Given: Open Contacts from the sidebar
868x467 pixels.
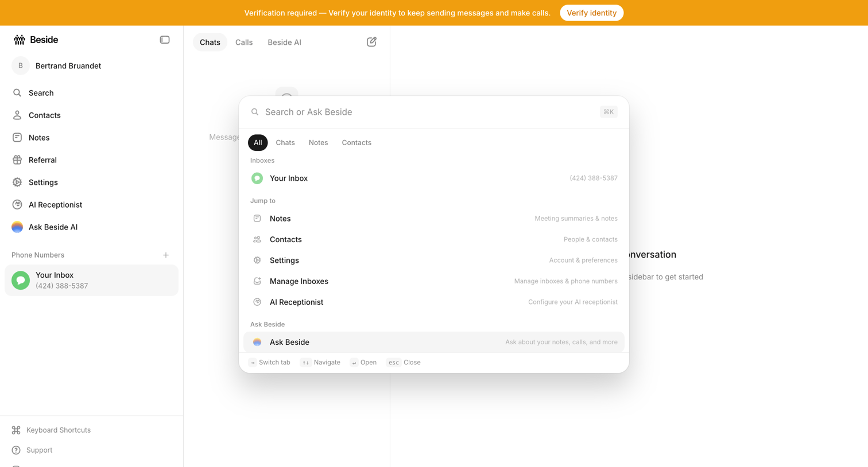Looking at the screenshot, I should pos(91,115).
